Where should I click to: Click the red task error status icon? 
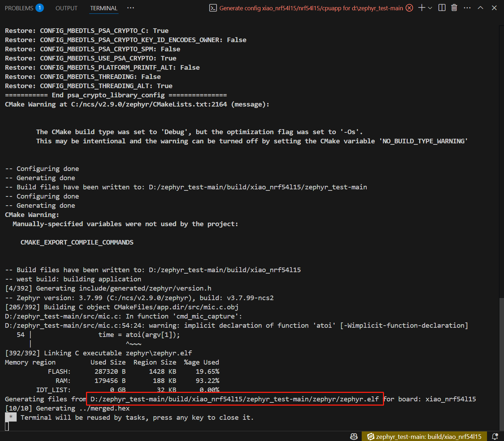tap(409, 8)
